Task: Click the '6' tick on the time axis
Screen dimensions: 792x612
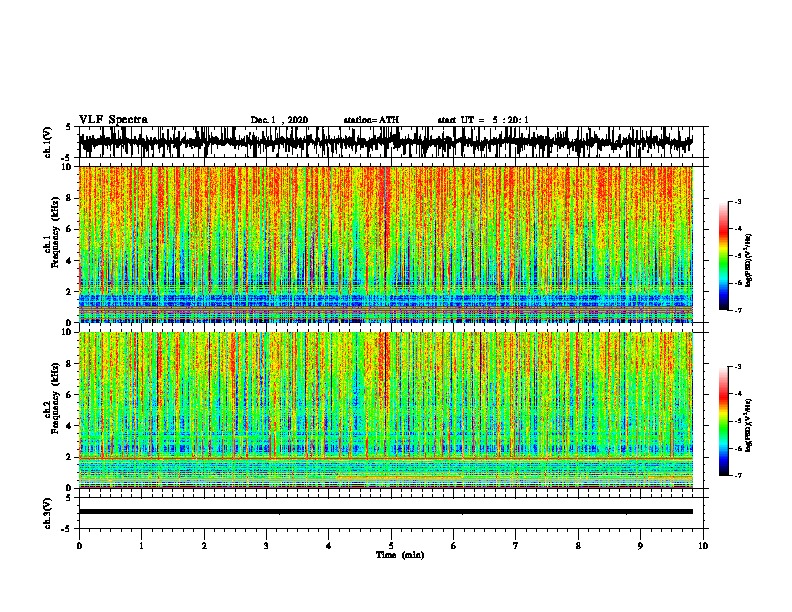Action: [x=454, y=546]
